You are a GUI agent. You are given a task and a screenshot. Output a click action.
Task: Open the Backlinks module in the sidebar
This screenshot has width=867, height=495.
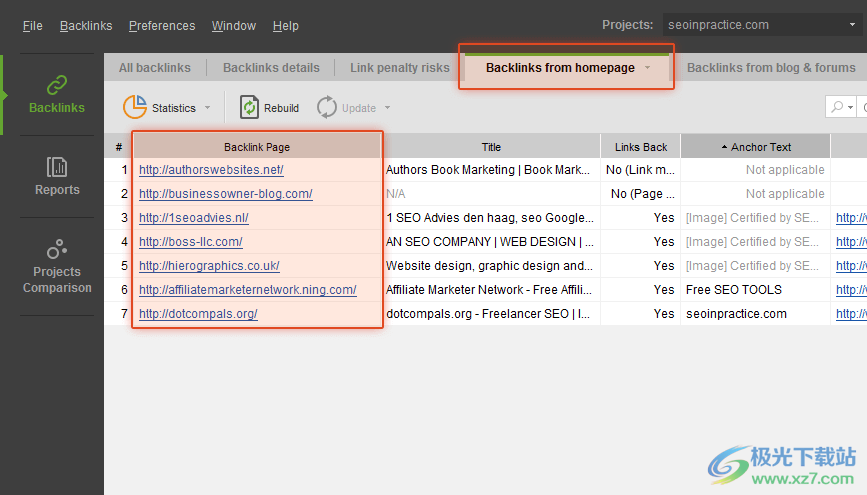57,95
